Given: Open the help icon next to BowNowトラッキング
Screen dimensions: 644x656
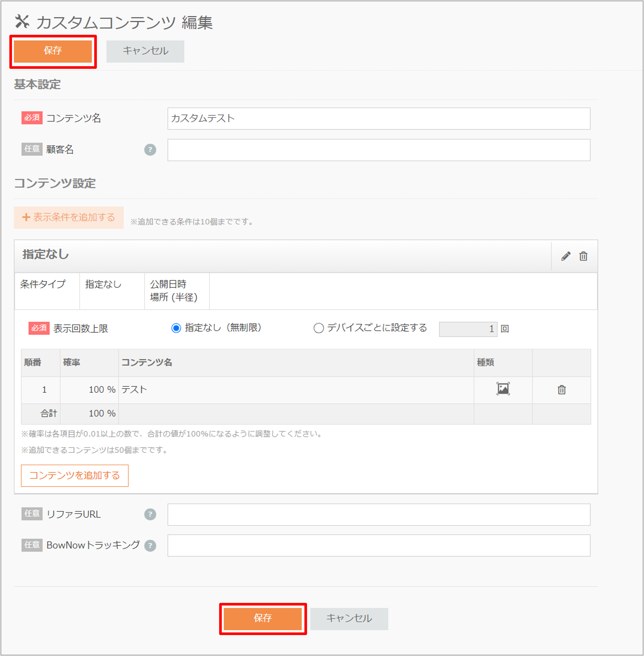Looking at the screenshot, I should (x=150, y=546).
